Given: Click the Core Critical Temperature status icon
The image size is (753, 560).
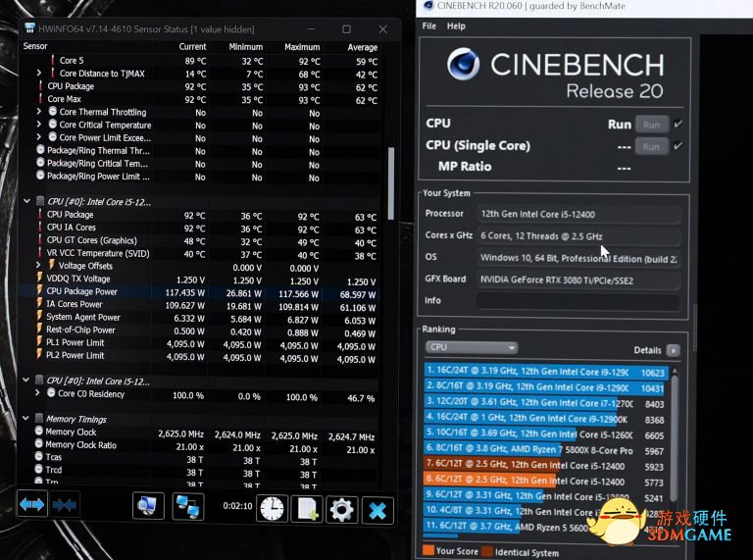Looking at the screenshot, I should (x=53, y=124).
